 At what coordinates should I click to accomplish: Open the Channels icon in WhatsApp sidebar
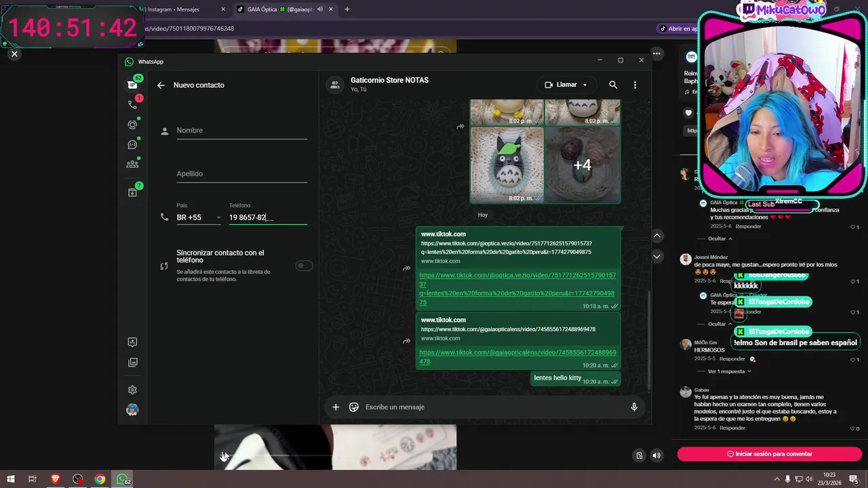(x=132, y=144)
